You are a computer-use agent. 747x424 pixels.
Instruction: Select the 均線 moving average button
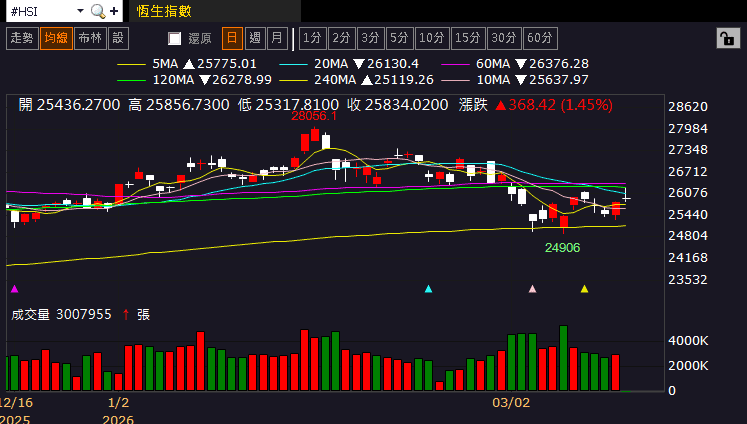(55, 38)
